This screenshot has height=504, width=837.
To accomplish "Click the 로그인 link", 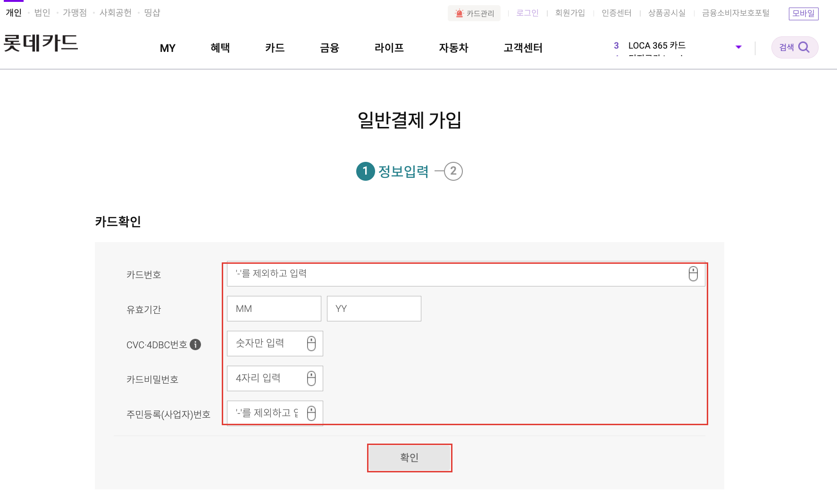I will tap(527, 13).
